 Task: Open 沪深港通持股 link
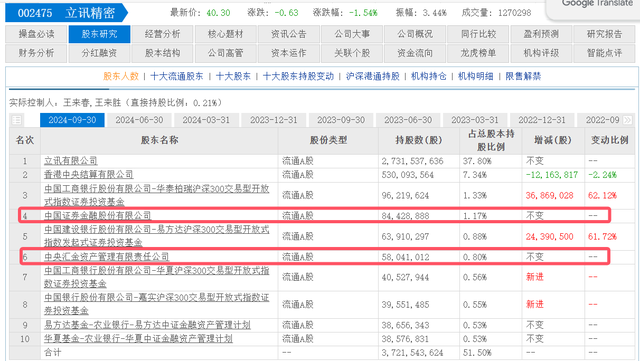point(373,76)
